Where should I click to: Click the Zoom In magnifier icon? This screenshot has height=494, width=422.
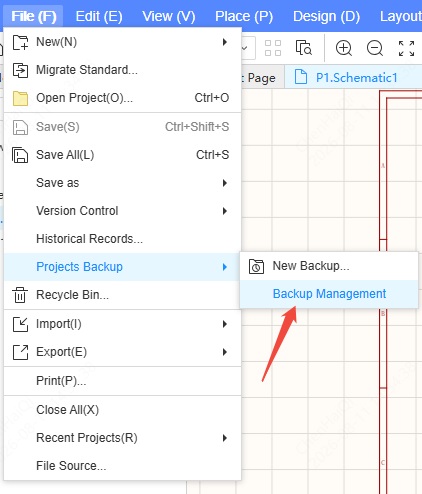click(344, 48)
